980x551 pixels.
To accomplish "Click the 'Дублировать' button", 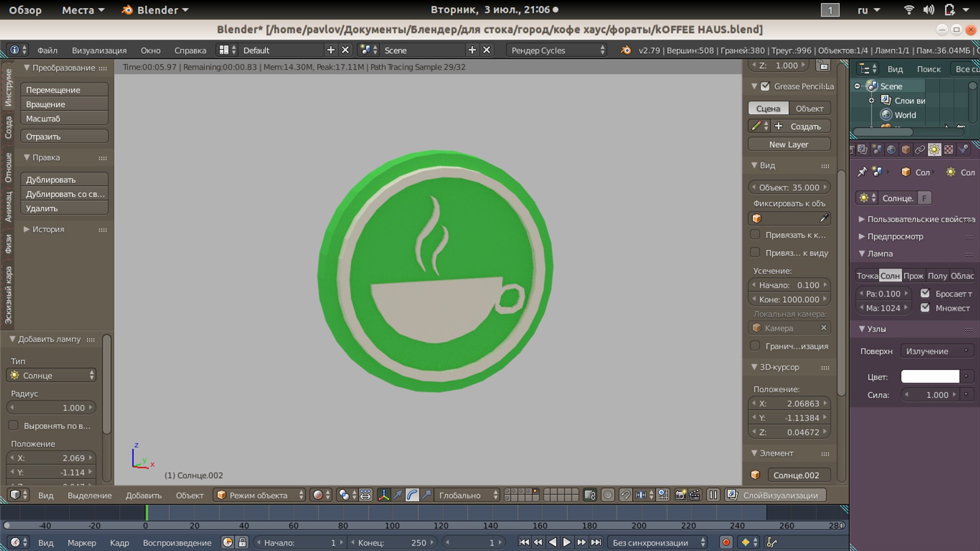I will 64,180.
